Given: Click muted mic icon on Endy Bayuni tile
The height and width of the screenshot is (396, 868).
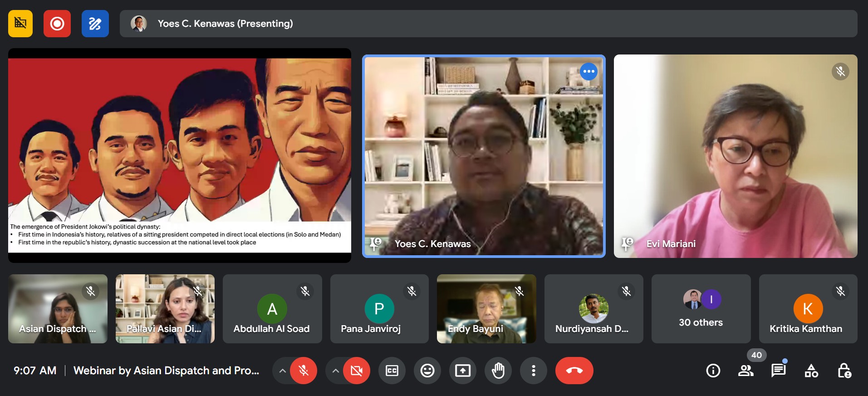Looking at the screenshot, I should tap(519, 291).
